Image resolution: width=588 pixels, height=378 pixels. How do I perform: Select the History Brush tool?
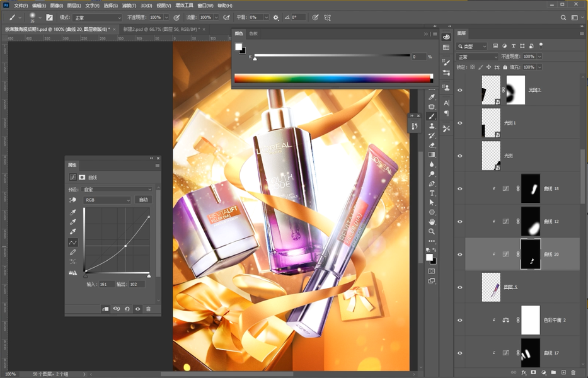pyautogui.click(x=432, y=135)
